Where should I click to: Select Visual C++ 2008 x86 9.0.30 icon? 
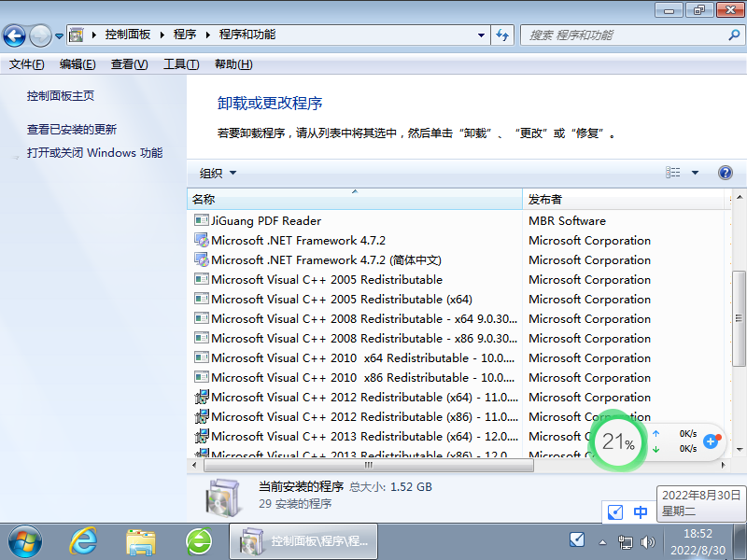(202, 338)
